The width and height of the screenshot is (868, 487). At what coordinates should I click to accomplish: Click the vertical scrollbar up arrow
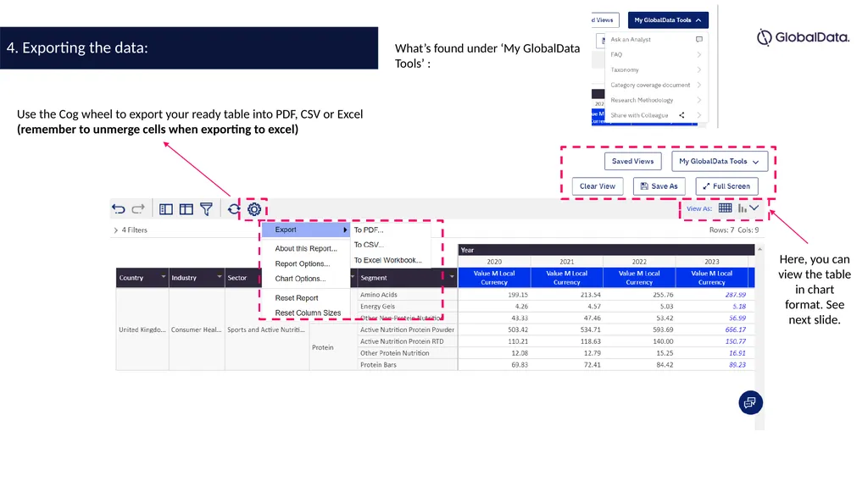[x=759, y=249]
